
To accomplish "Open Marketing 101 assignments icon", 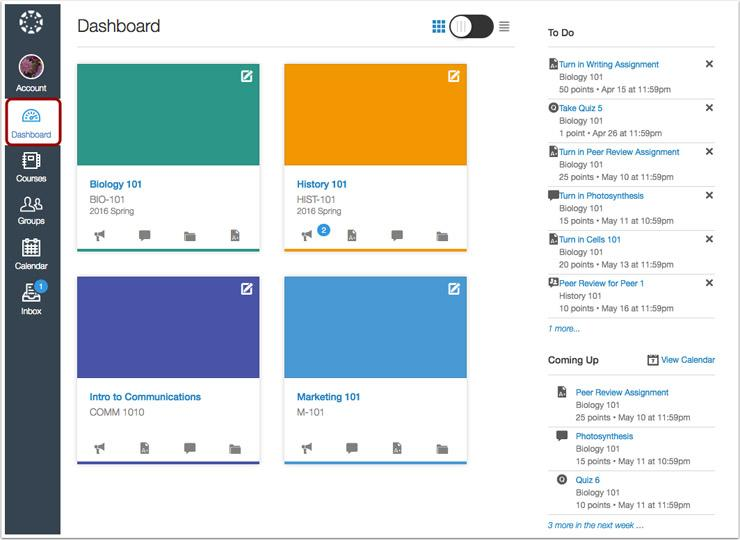I will click(x=397, y=447).
